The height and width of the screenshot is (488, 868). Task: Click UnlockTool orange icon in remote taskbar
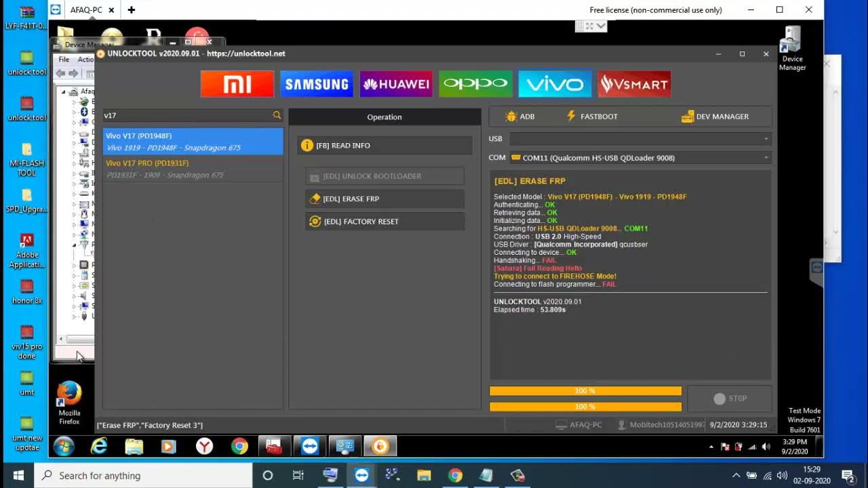click(380, 446)
